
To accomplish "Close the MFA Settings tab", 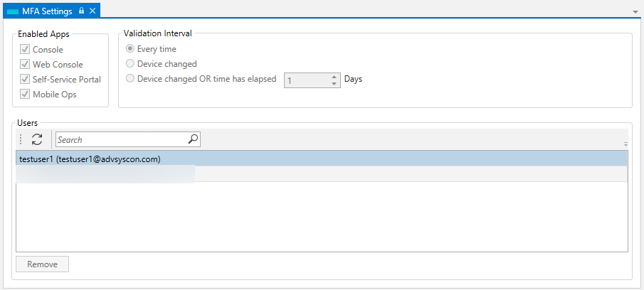I will 93,11.
